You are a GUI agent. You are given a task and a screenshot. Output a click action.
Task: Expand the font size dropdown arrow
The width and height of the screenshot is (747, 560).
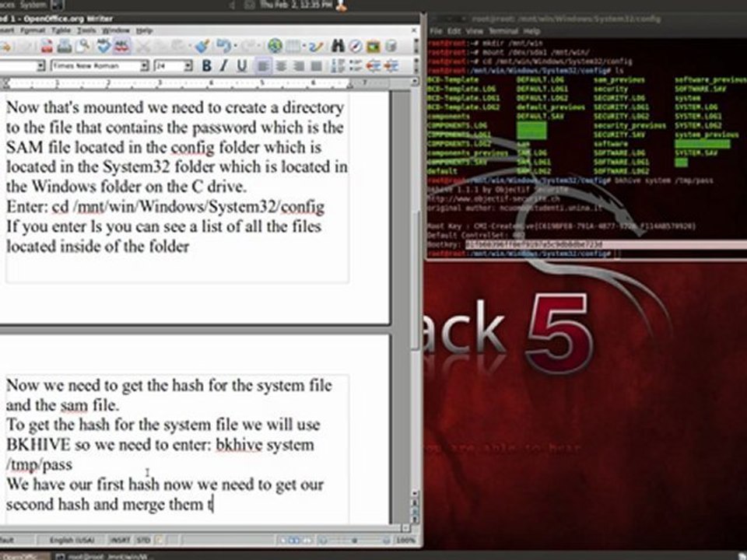(x=188, y=65)
